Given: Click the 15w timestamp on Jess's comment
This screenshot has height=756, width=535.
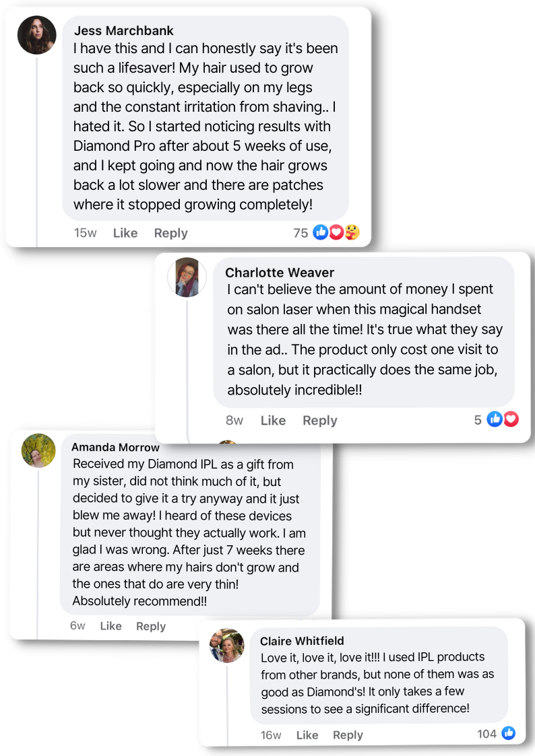Looking at the screenshot, I should (85, 233).
